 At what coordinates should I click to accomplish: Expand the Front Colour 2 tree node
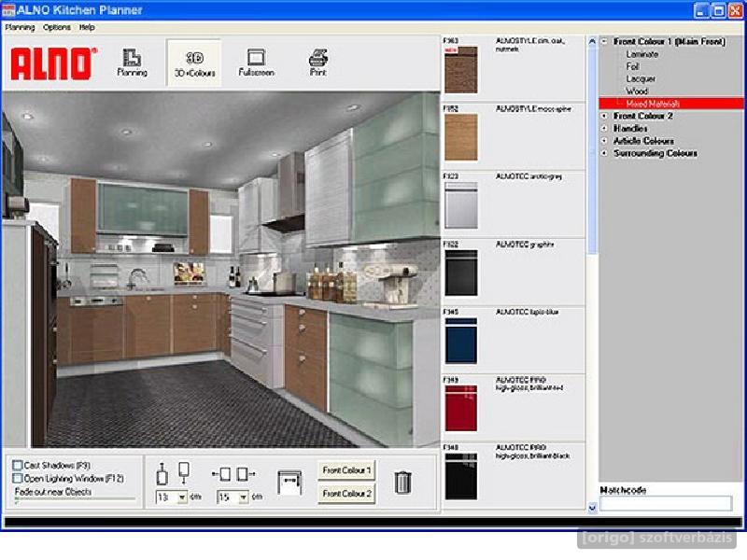click(x=604, y=116)
